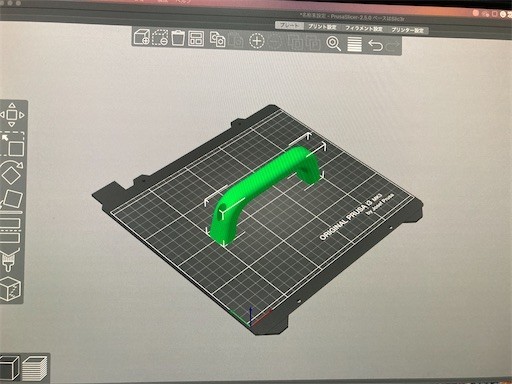This screenshot has height=384, width=512.
Task: Open the フィラメント設定 tab
Action: click(364, 29)
